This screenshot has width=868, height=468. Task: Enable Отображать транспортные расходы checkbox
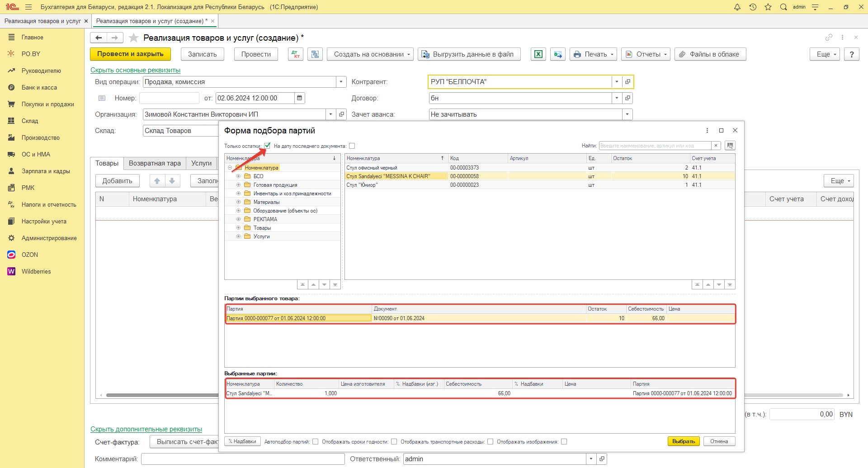491,442
